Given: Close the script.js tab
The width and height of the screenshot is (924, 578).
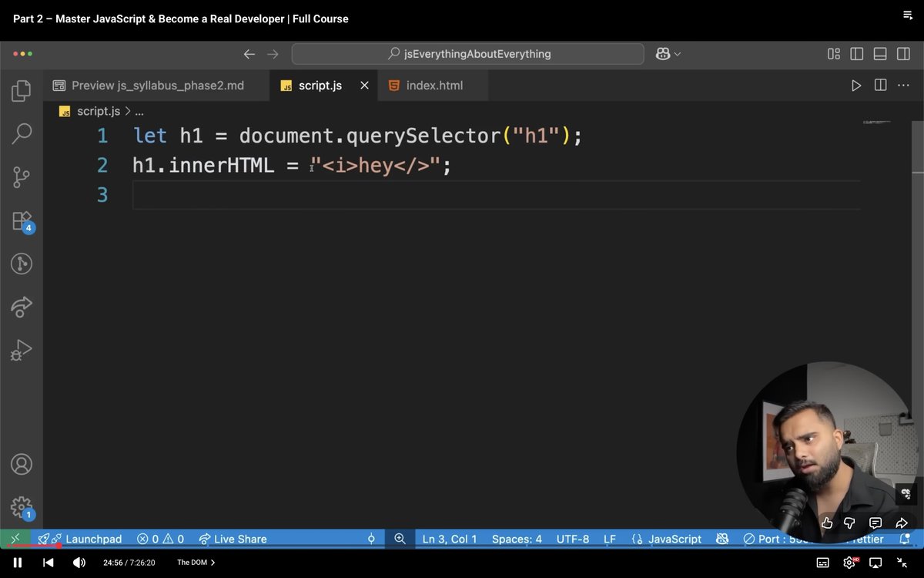Looking at the screenshot, I should [x=364, y=86].
